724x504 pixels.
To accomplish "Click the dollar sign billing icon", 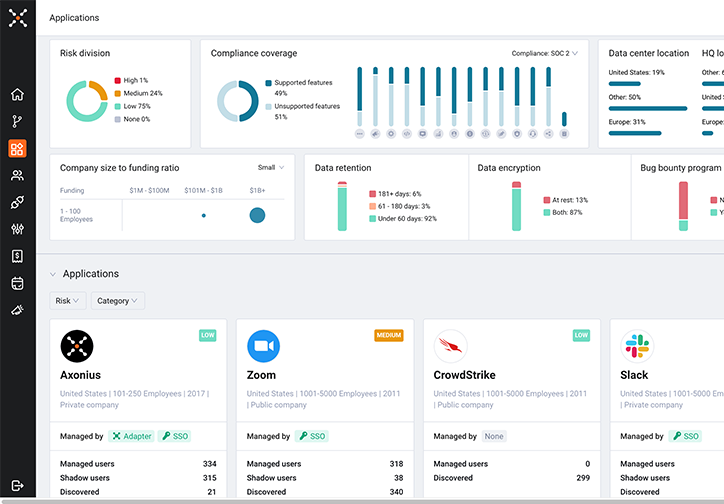I will point(17,256).
